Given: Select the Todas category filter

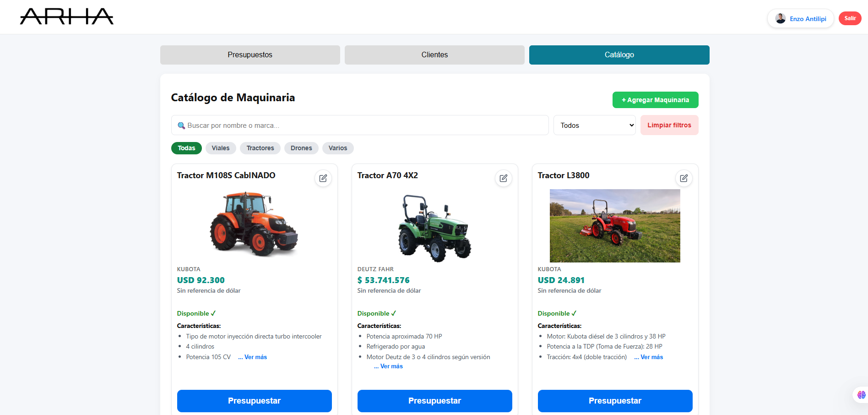Looking at the screenshot, I should 186,148.
